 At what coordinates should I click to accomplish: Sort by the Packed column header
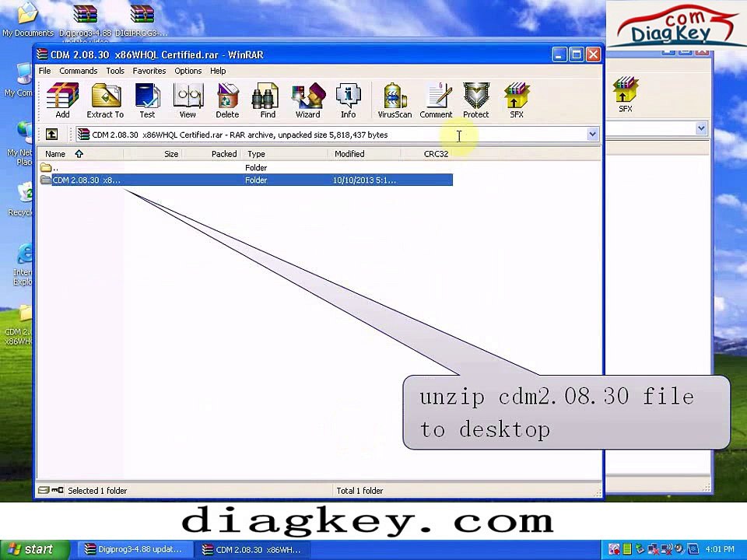pos(212,154)
